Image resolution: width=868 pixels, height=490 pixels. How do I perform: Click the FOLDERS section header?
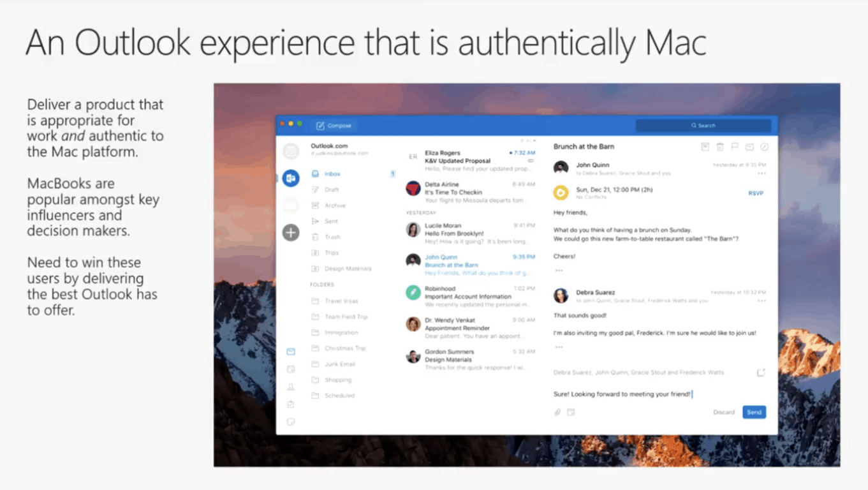[x=322, y=285]
